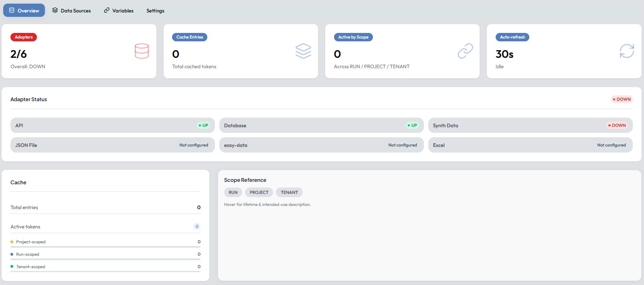Screen dimensions: 644x285
Task: Click the 30s auto-refresh value
Action: coord(504,54)
